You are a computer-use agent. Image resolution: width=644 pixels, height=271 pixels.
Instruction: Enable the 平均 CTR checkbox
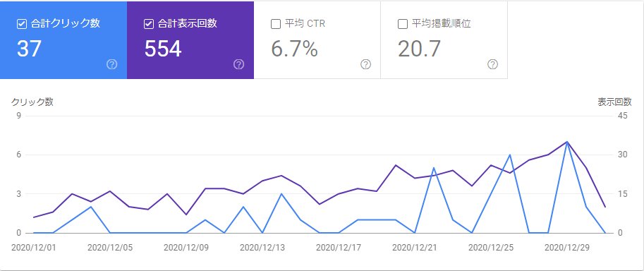(276, 24)
